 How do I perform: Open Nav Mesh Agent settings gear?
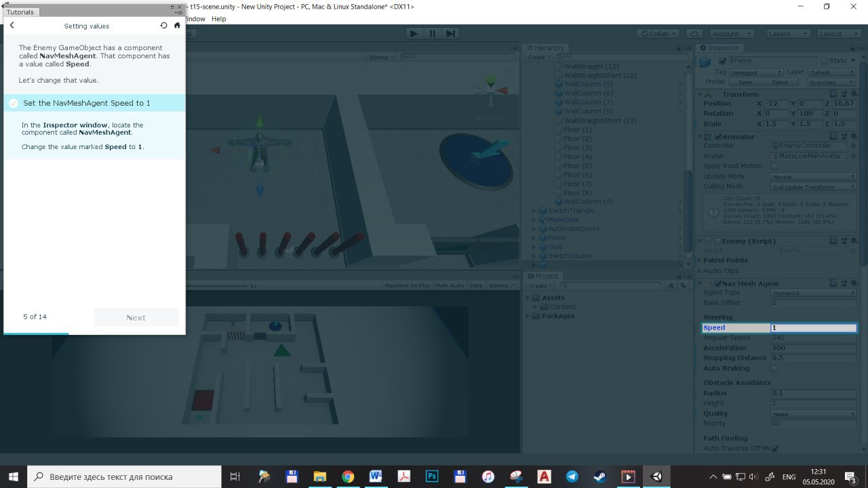[x=853, y=283]
